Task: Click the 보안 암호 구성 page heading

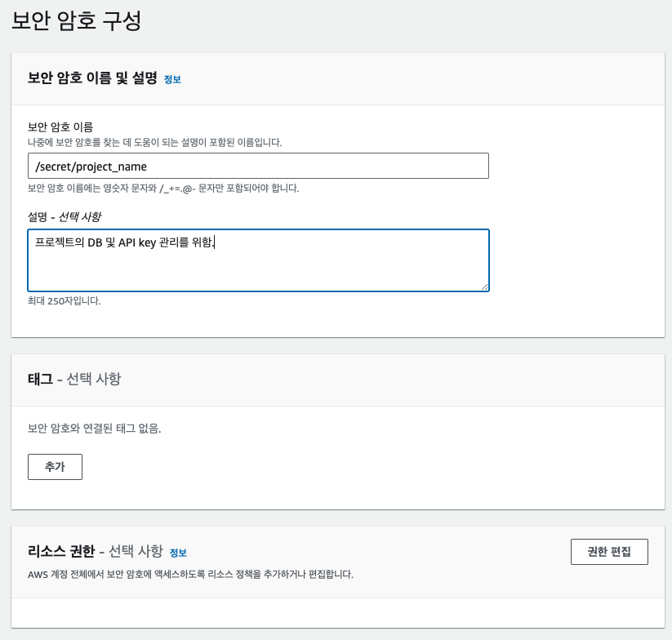Action: click(76, 20)
